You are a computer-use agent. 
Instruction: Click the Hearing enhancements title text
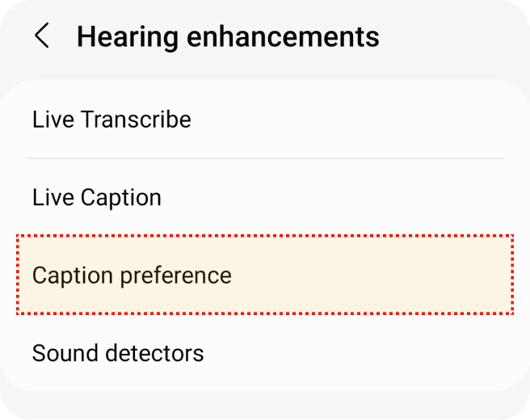click(227, 36)
